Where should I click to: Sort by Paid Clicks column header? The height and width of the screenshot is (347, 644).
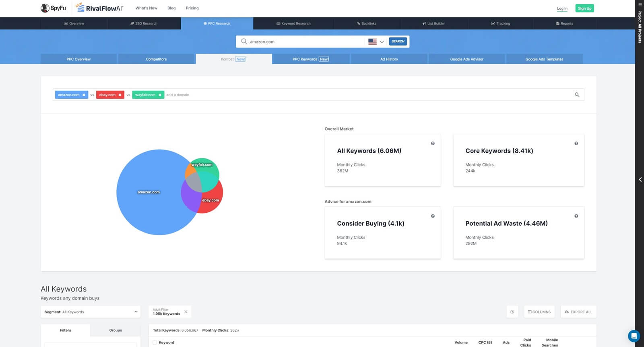[x=526, y=343]
